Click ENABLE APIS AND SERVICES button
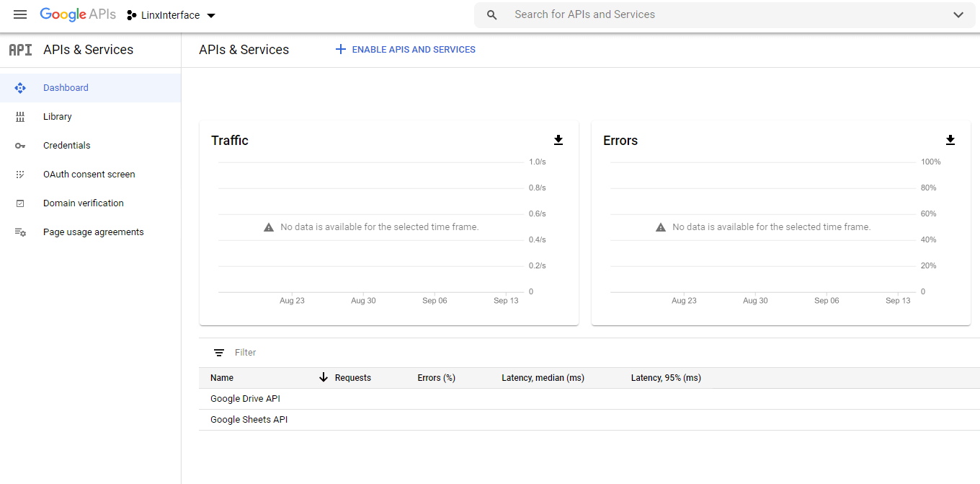This screenshot has height=484, width=980. [405, 50]
